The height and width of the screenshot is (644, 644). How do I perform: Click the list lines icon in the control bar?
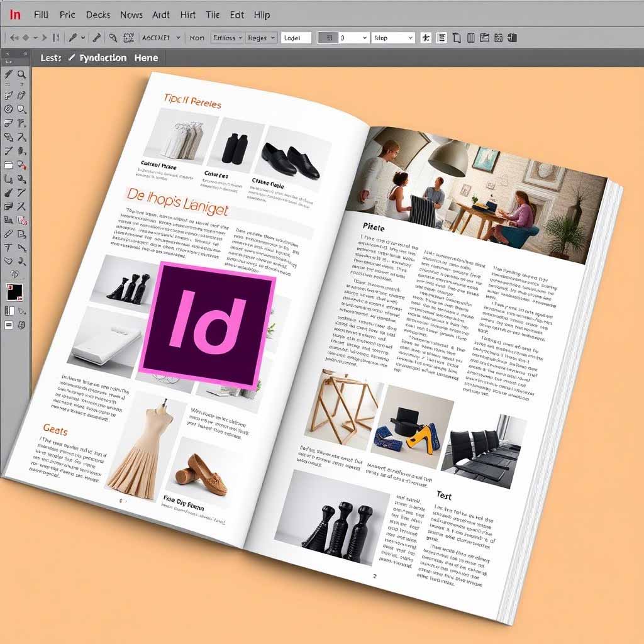tap(441, 38)
